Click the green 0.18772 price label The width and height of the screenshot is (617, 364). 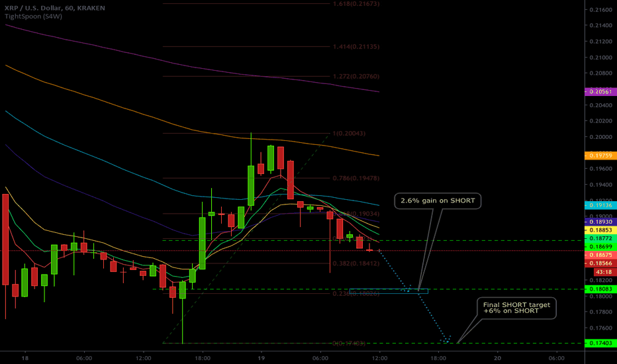601,238
